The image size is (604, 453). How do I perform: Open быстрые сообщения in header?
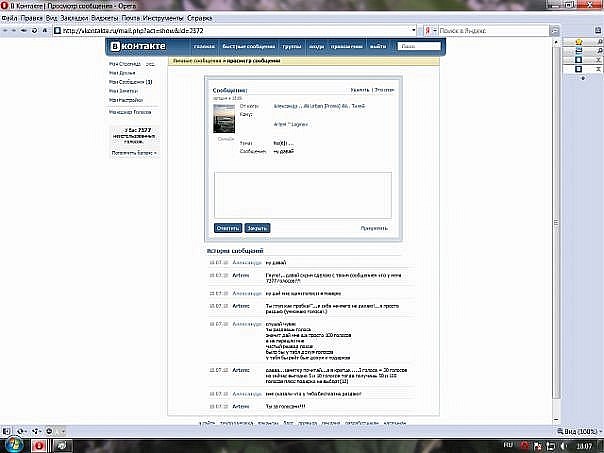click(x=248, y=46)
